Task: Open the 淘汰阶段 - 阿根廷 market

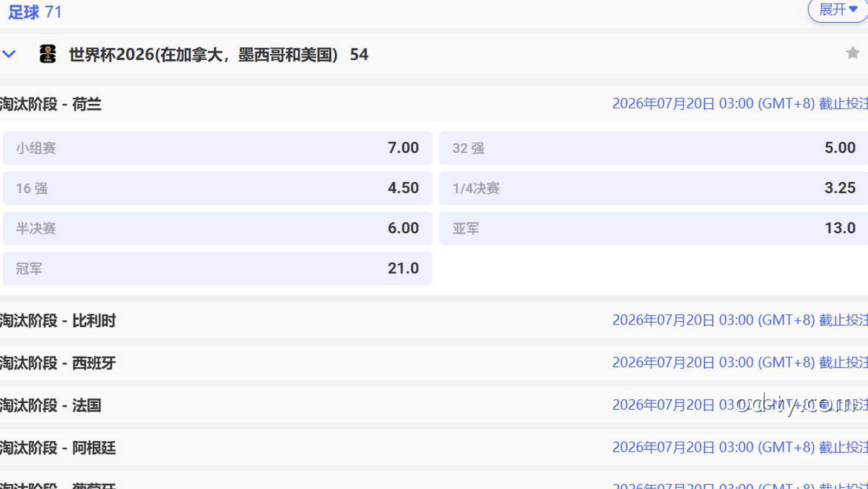Action: pyautogui.click(x=58, y=448)
